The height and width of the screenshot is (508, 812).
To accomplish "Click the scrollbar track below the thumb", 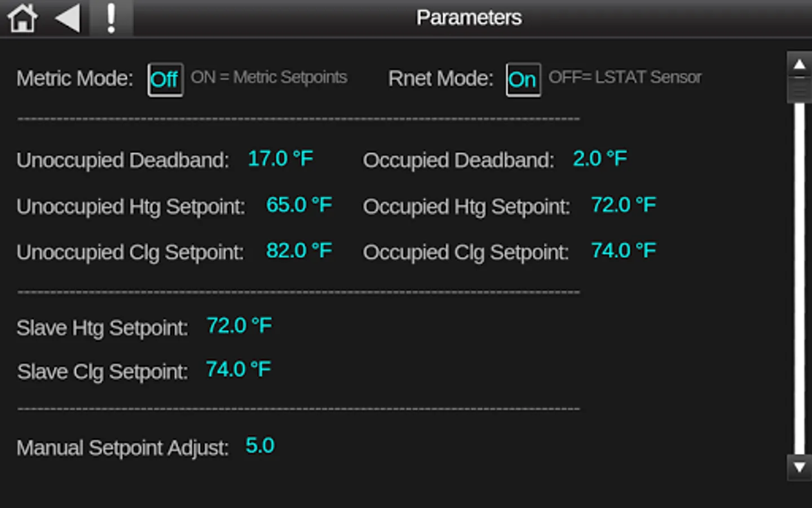I will [x=799, y=282].
